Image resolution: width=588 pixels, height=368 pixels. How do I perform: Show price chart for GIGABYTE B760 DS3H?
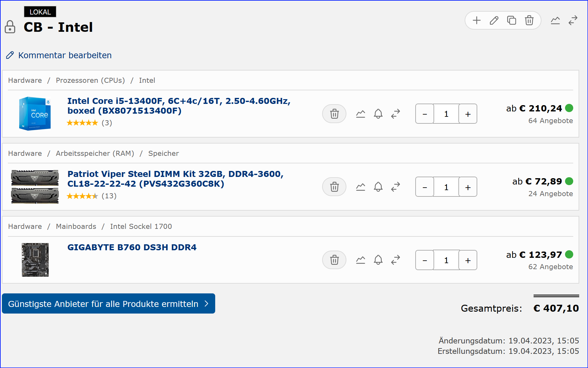point(361,260)
